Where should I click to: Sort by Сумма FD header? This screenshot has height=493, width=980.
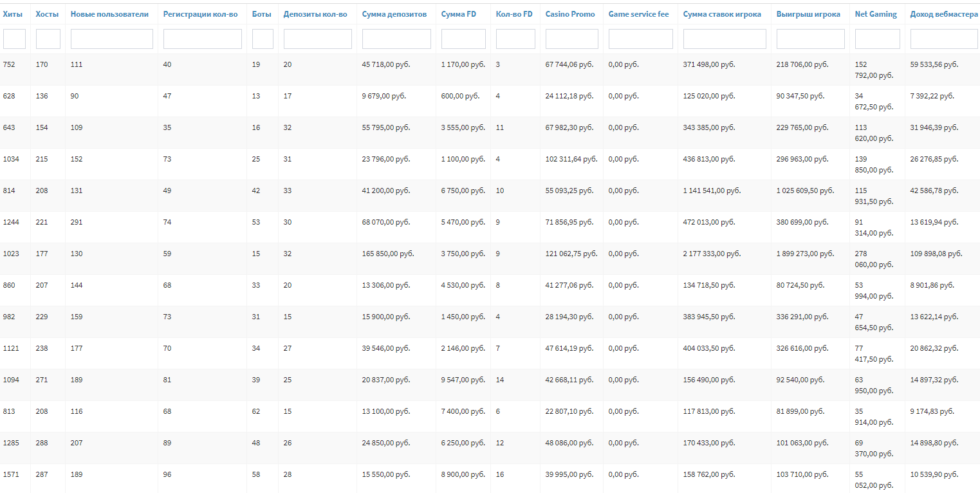point(459,14)
